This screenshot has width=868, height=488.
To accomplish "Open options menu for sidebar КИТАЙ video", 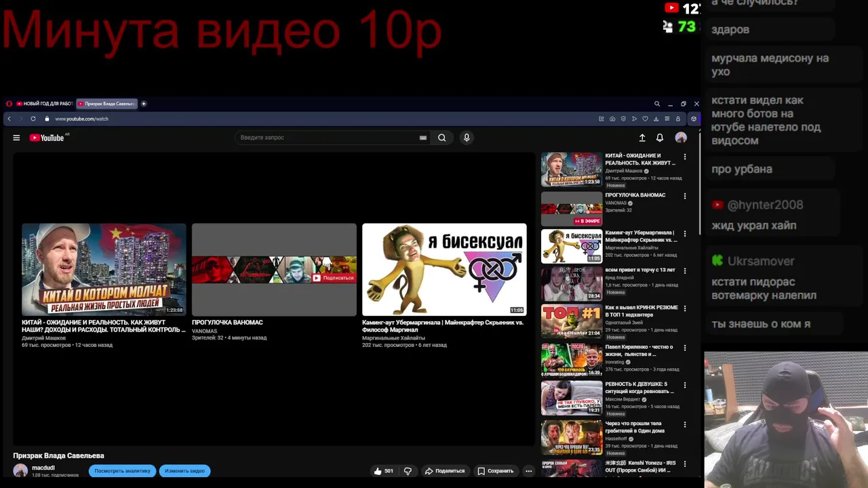I will 685,157.
